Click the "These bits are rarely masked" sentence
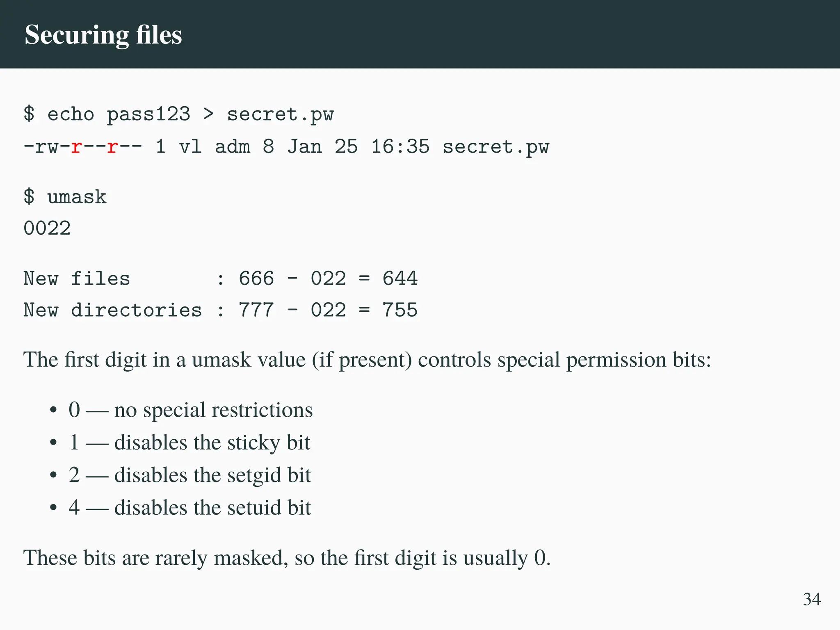Viewport: 840px width, 630px height. pos(287,558)
